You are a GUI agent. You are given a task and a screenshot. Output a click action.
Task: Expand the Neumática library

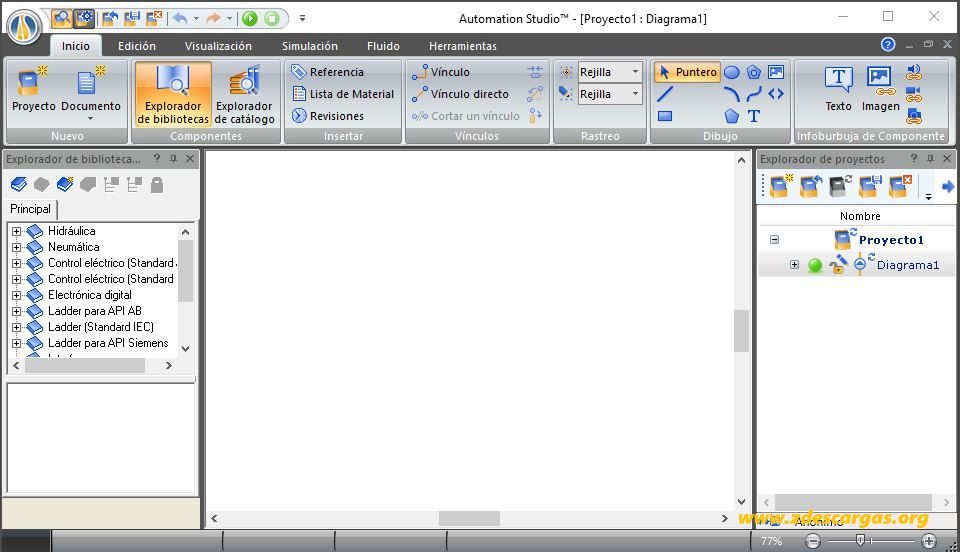(x=17, y=247)
